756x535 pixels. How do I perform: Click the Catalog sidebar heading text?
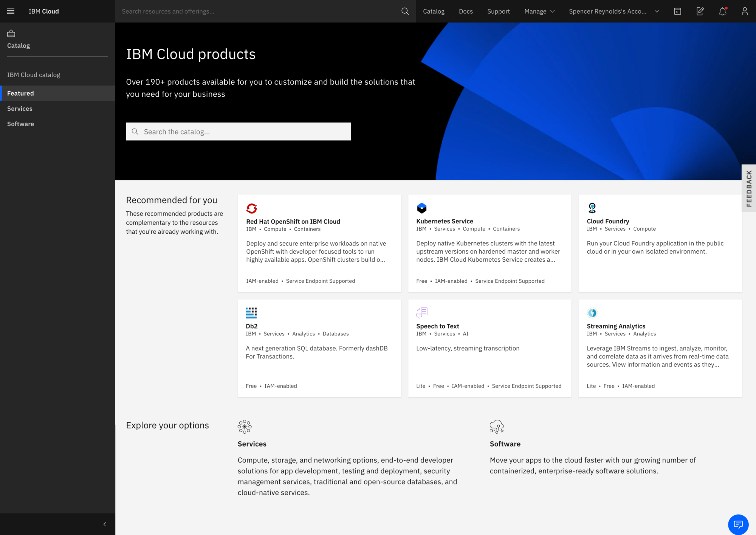19,45
